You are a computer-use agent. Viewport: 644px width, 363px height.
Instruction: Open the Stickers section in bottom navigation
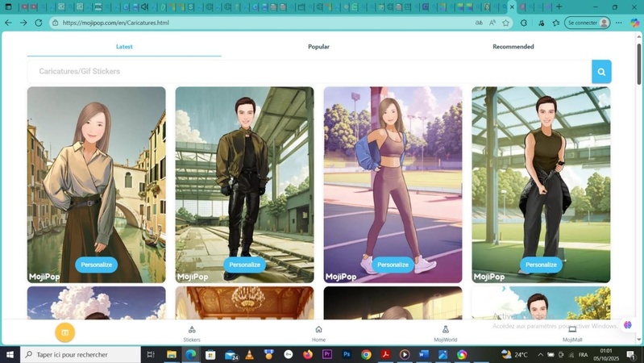[x=192, y=333]
